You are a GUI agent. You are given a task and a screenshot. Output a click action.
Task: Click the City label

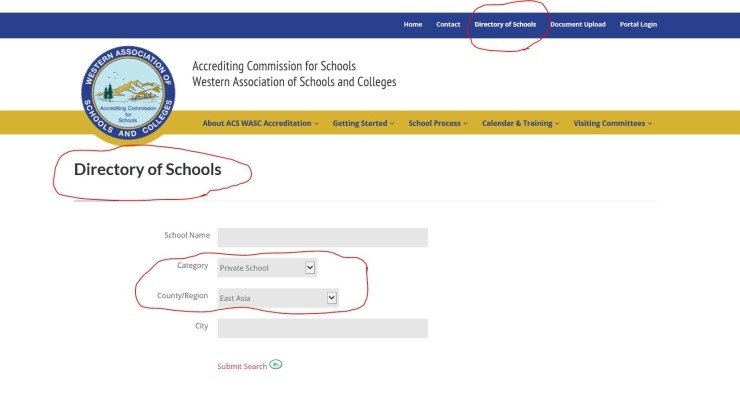(x=202, y=326)
